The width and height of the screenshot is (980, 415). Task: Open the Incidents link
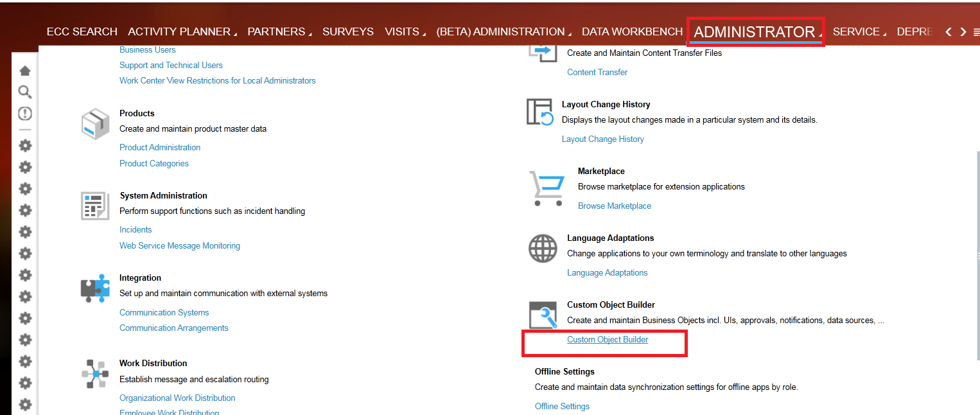coord(136,229)
